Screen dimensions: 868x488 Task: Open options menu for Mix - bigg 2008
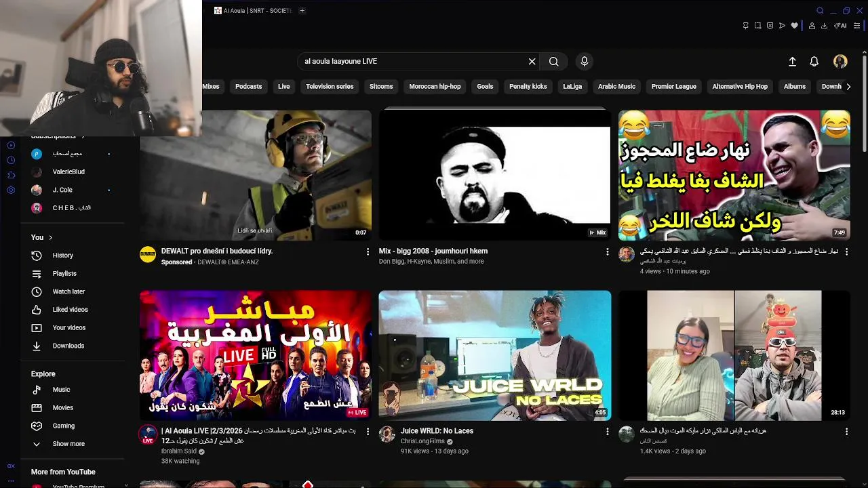coord(608,251)
